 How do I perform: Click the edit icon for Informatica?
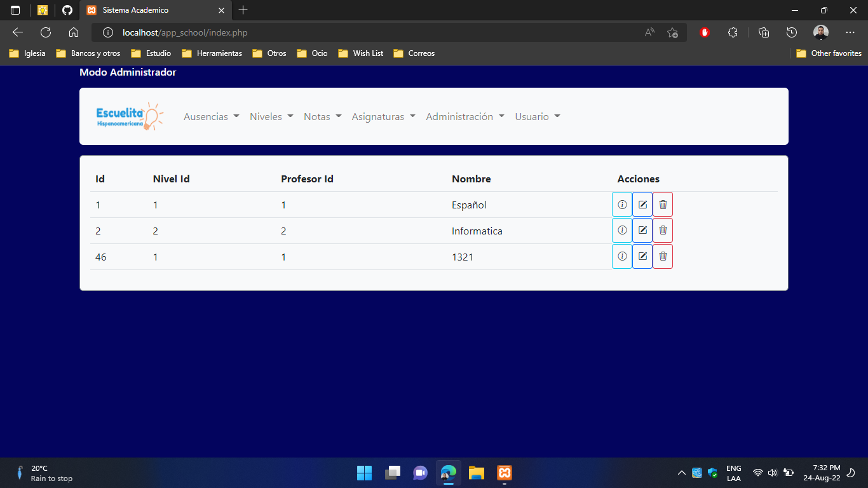click(642, 230)
